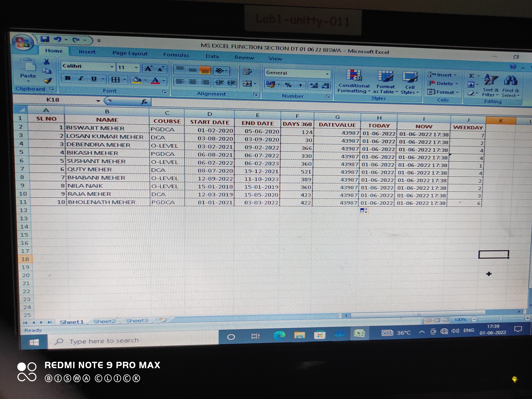This screenshot has height=399, width=532.
Task: Toggle Bold formatting
Action: pyautogui.click(x=68, y=78)
